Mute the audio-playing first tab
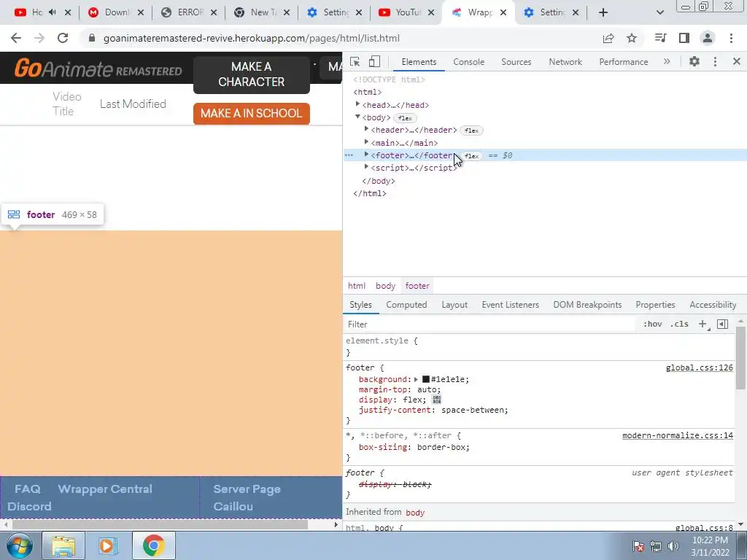This screenshot has width=747, height=560. pos(53,12)
